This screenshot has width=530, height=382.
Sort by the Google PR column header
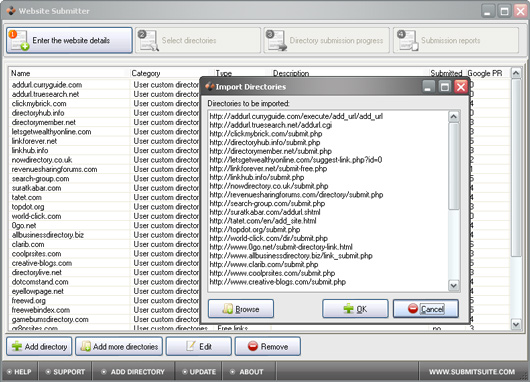[487, 73]
